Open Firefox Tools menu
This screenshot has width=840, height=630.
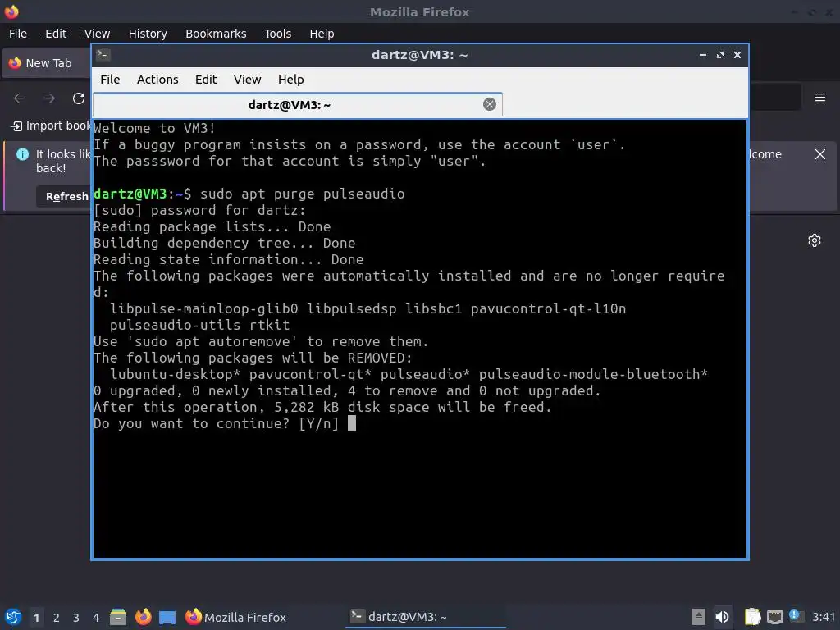[x=277, y=34]
